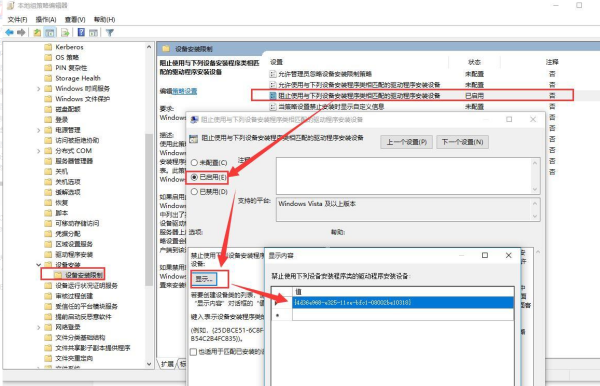The width and height of the screenshot is (600, 386).
Task: Select the 关机选项 tree item
Action: tap(68, 182)
